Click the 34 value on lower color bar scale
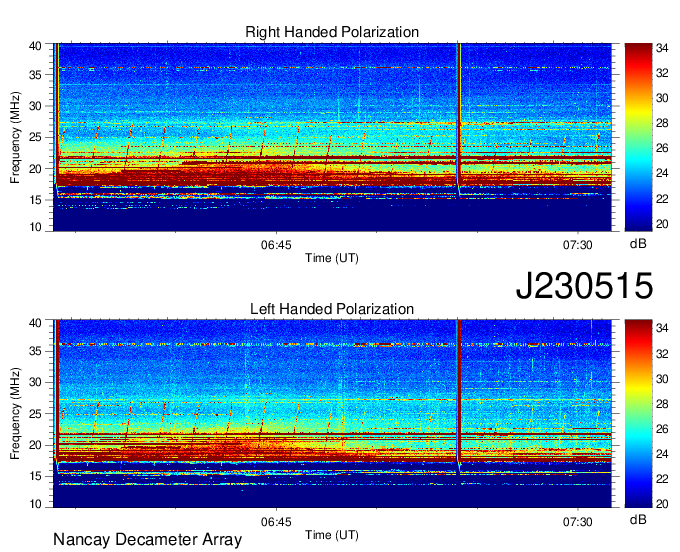 click(x=662, y=328)
